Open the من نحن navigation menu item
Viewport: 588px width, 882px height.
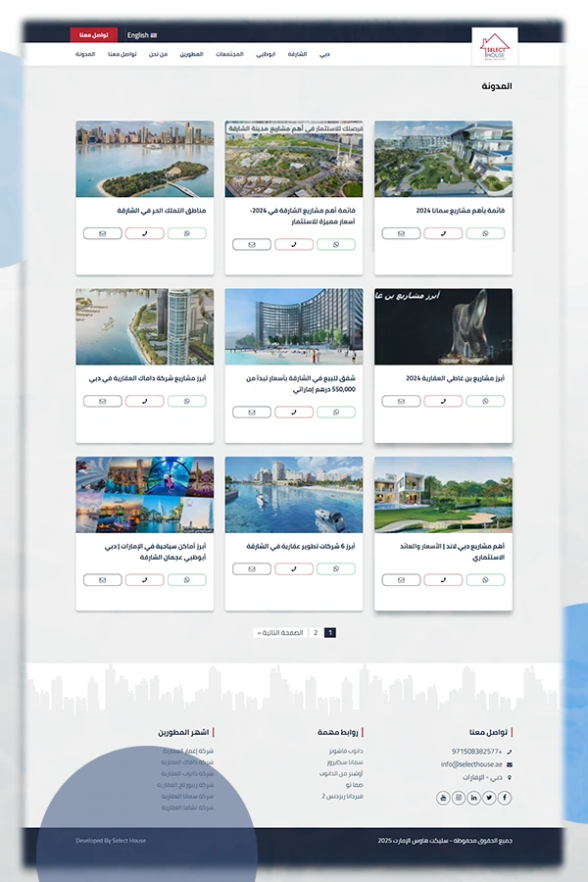pos(158,55)
